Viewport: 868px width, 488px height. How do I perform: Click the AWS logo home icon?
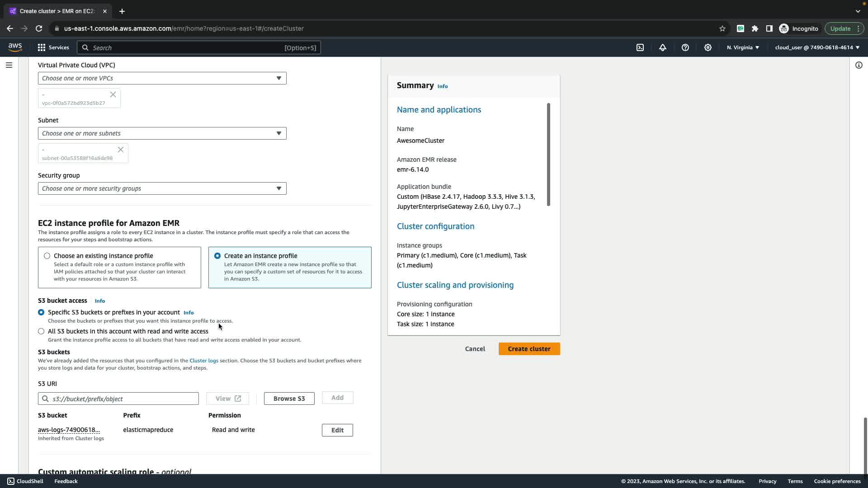pyautogui.click(x=15, y=47)
